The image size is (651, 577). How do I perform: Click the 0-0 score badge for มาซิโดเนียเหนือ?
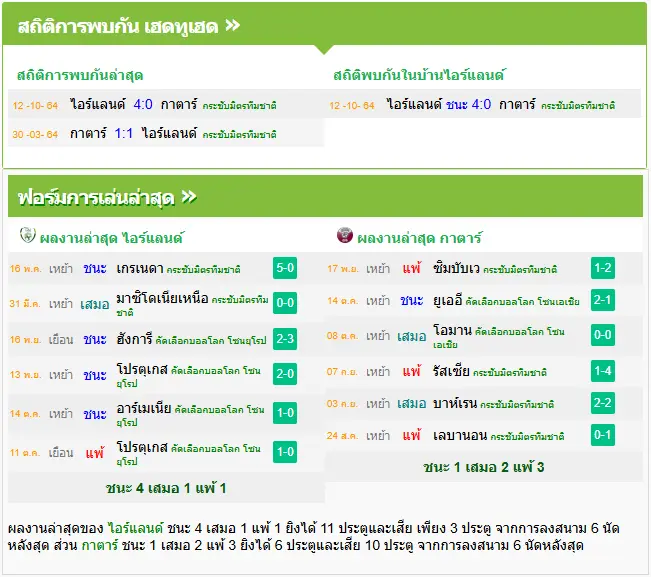coord(285,303)
